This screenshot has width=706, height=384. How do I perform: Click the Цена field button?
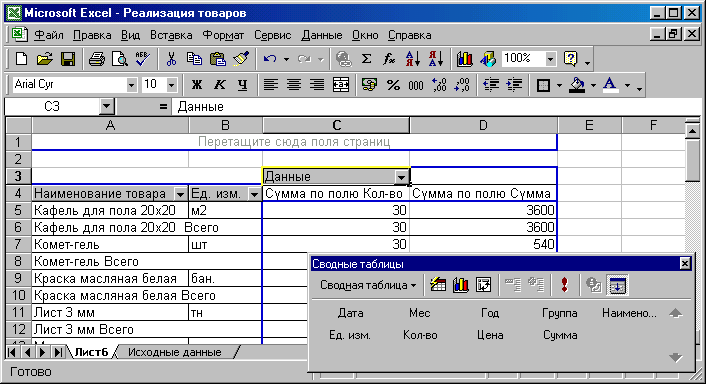[490, 335]
